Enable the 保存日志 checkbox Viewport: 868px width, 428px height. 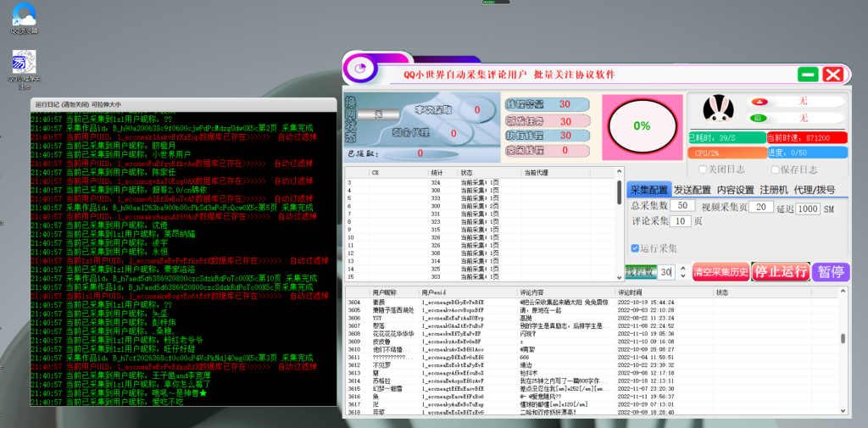tap(776, 170)
